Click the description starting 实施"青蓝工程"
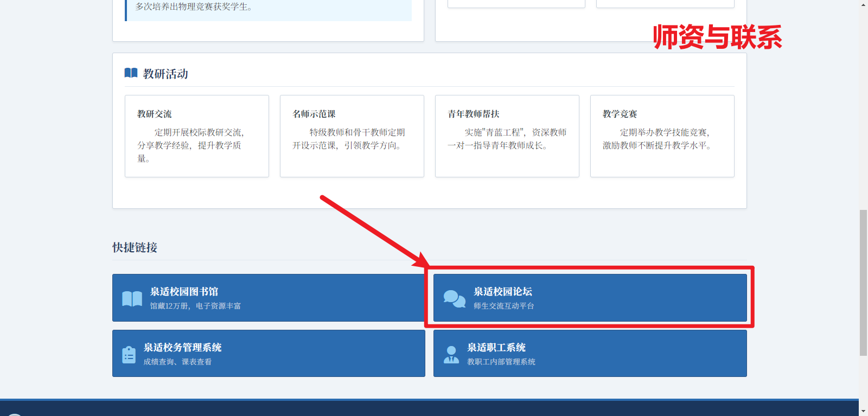 click(x=507, y=139)
